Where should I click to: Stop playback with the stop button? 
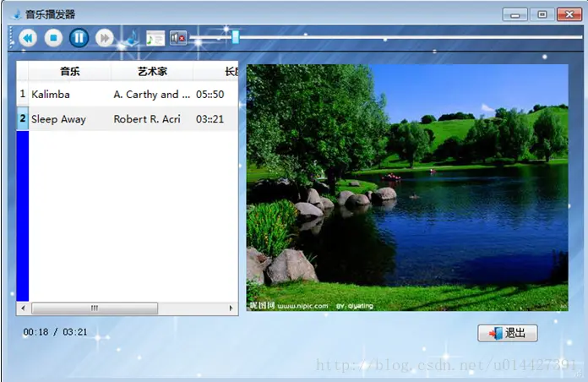coord(53,38)
